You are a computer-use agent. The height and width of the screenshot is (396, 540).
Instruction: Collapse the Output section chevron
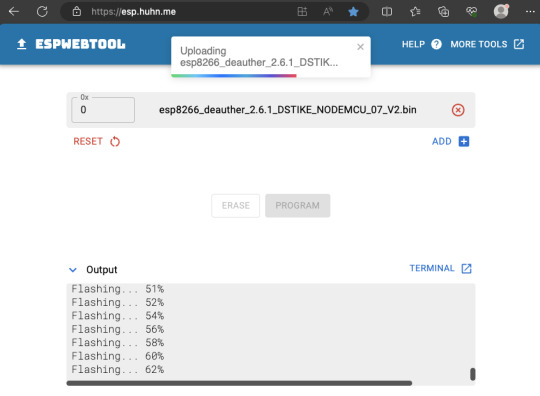[73, 270]
